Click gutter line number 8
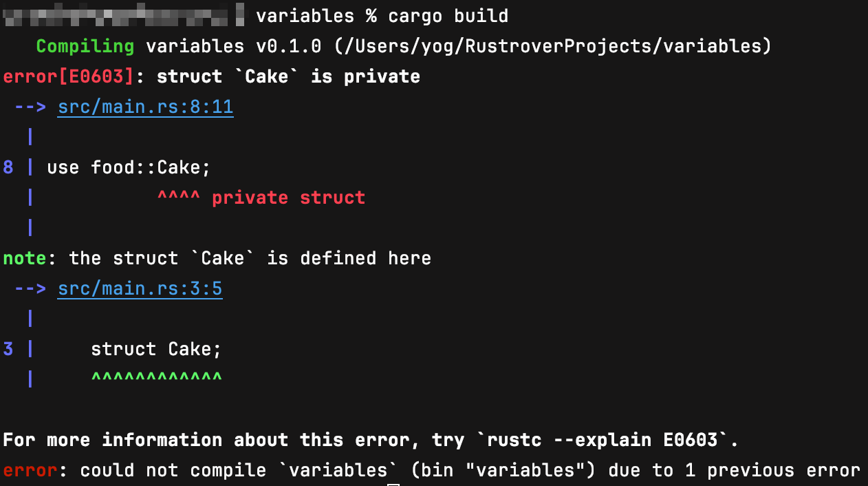Image resolution: width=868 pixels, height=486 pixels. (x=8, y=167)
